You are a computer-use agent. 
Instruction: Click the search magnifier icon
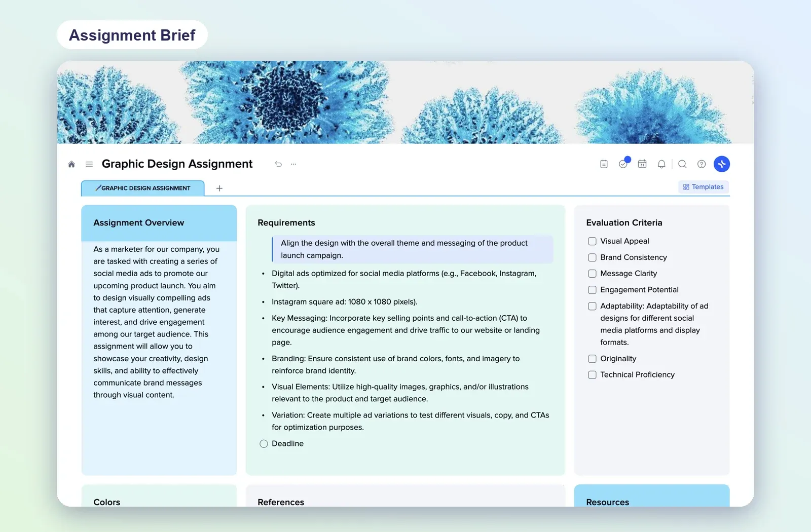click(682, 164)
